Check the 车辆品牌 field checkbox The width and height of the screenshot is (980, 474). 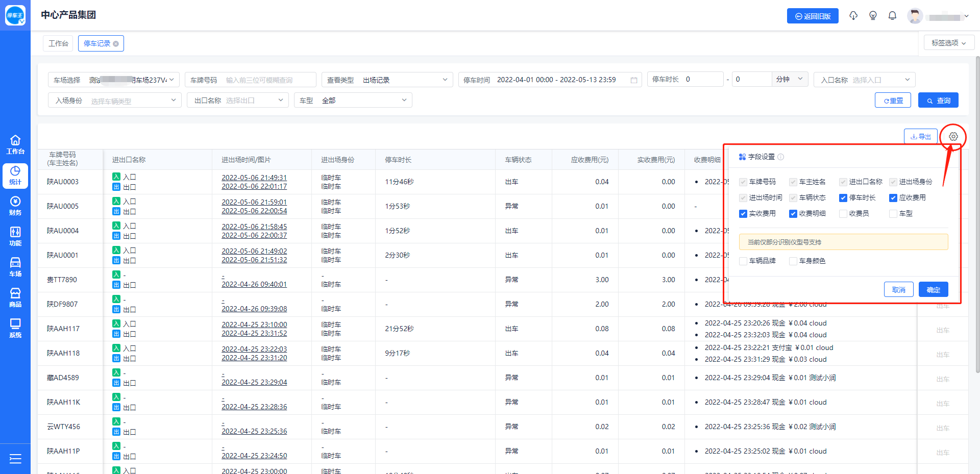743,261
